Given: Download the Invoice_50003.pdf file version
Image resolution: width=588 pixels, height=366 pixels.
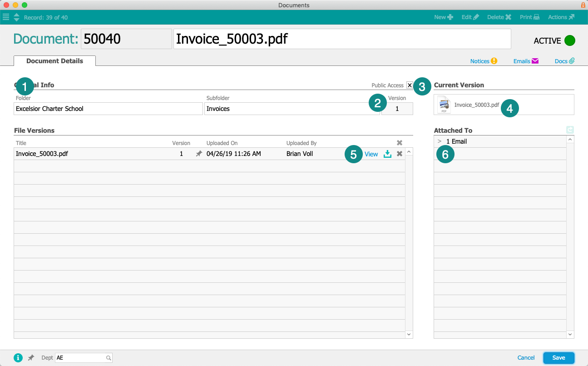Looking at the screenshot, I should click(x=387, y=154).
